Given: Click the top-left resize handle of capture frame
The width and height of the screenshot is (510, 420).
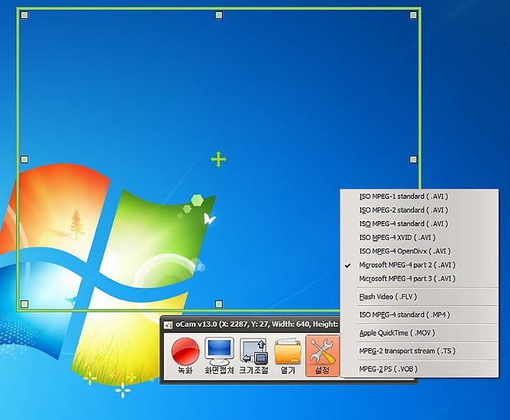Looking at the screenshot, I should pos(24,15).
